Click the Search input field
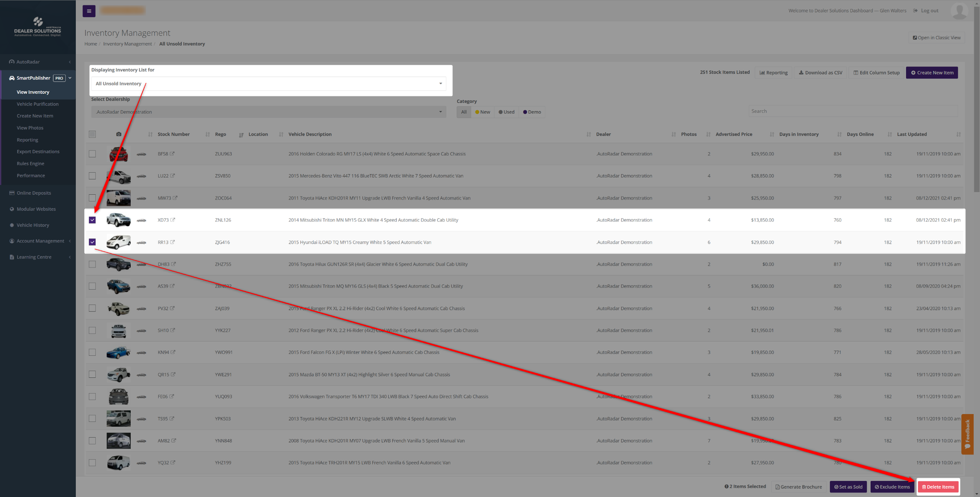 pos(853,111)
